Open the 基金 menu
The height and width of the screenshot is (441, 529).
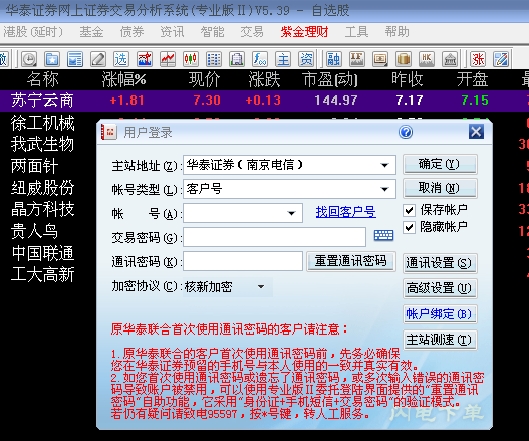point(91,32)
